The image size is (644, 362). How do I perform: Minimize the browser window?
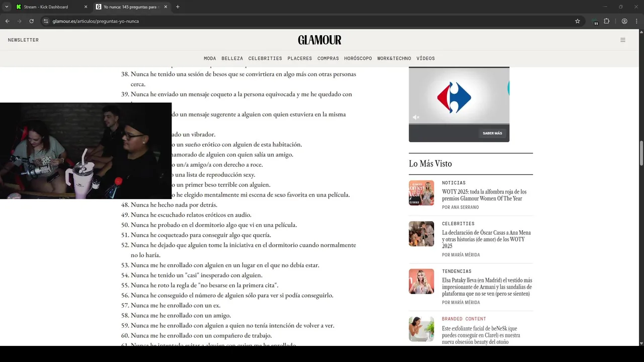click(x=605, y=7)
